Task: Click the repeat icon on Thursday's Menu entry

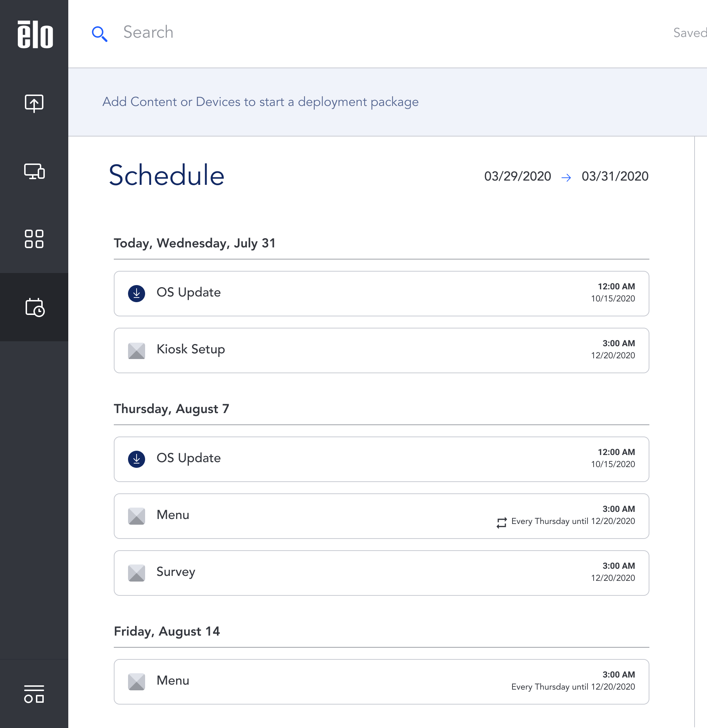Action: (501, 522)
